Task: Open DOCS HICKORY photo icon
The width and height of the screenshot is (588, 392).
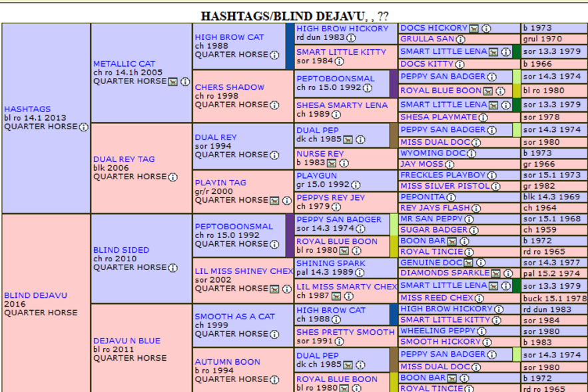Action: 474,29
